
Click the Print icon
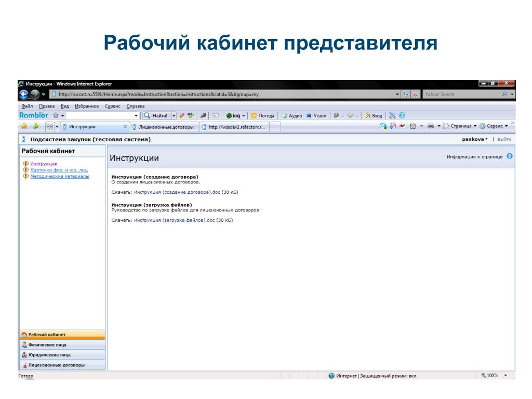(431, 126)
